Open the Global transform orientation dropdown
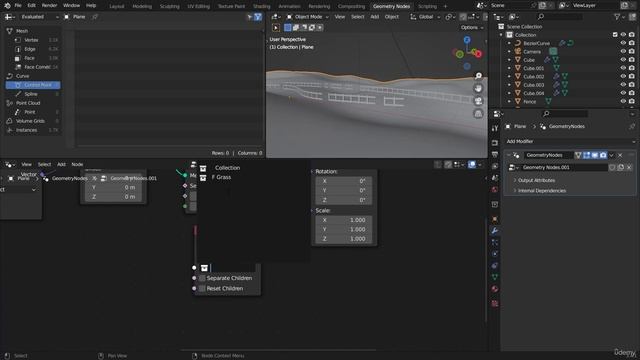This screenshot has height=360, width=640. pos(425,17)
